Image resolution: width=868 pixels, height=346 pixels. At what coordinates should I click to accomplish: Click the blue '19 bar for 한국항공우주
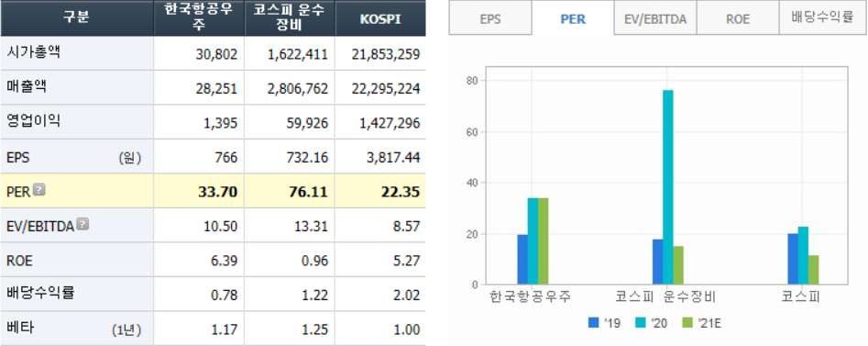click(522, 260)
